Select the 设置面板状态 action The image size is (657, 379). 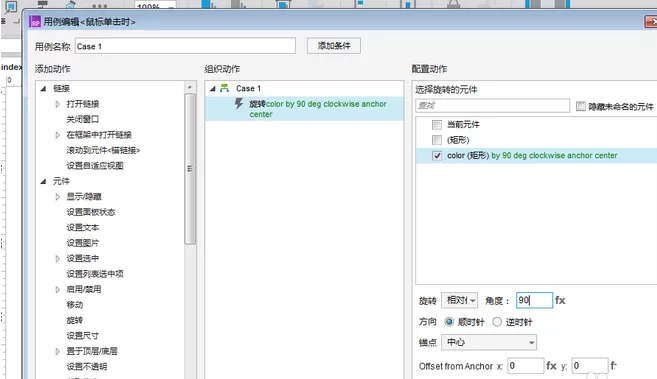pos(91,212)
